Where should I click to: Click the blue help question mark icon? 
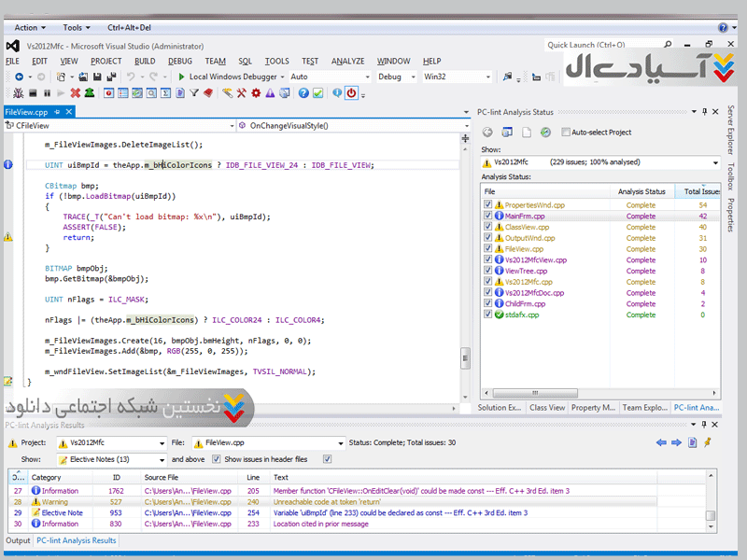pyautogui.click(x=303, y=93)
